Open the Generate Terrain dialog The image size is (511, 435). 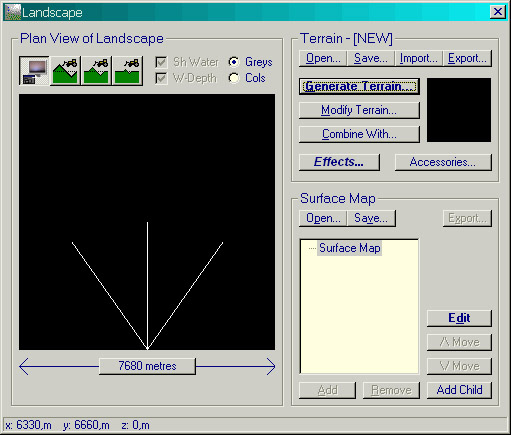[x=359, y=86]
